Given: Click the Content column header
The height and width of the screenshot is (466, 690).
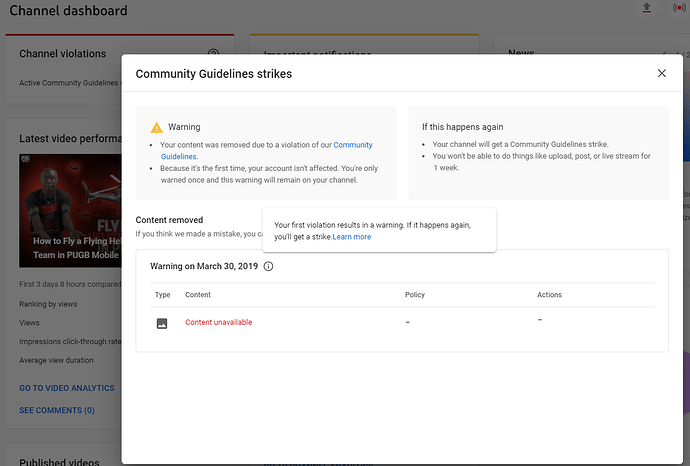Looking at the screenshot, I should [x=198, y=295].
